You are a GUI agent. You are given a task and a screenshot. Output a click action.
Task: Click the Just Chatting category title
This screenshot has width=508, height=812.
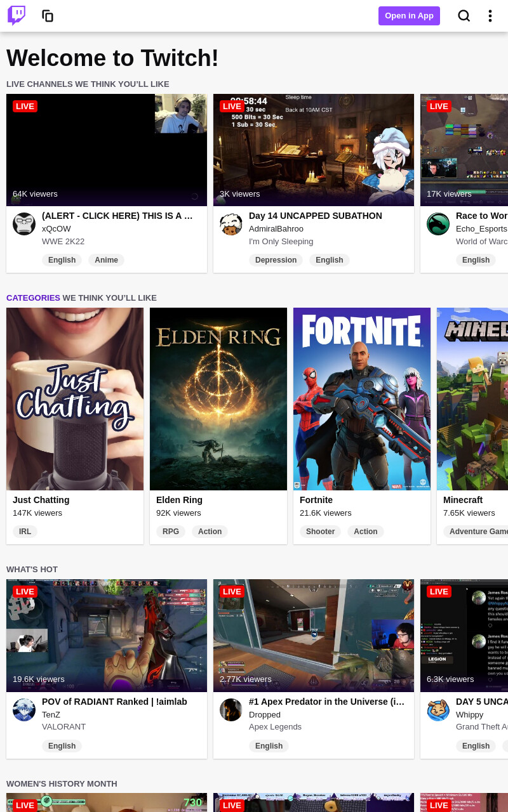41,500
